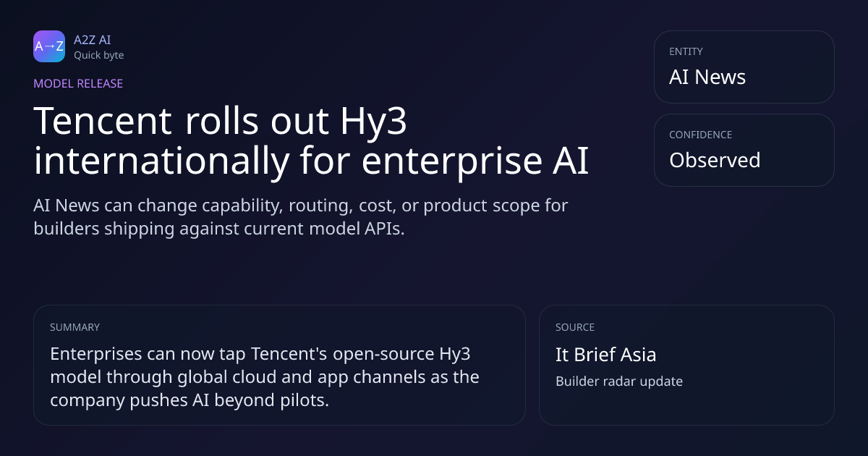Click the ENTITY label text
This screenshot has height=456, width=868.
686,51
